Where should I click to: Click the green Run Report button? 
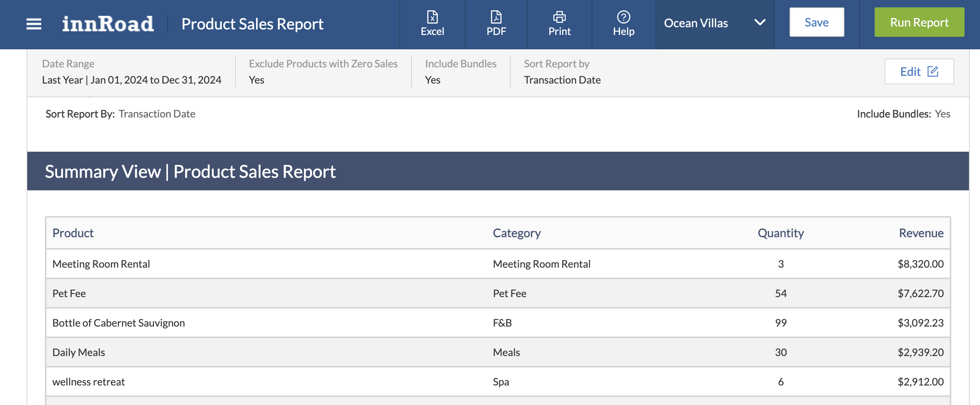coord(919,22)
